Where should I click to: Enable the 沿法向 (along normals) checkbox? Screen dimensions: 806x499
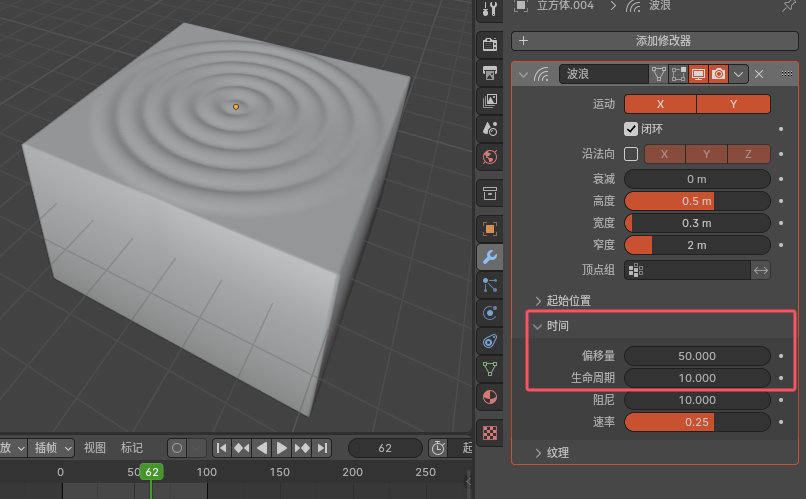[x=631, y=154]
